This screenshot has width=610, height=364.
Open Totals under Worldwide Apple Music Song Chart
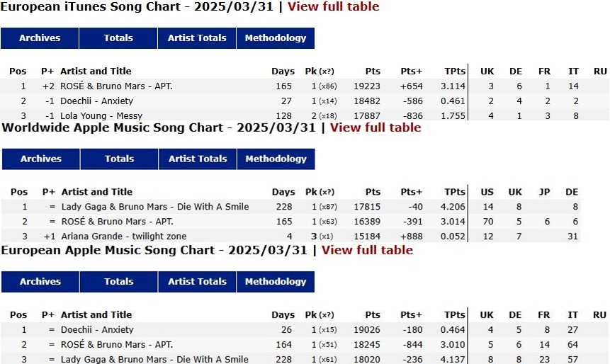pyautogui.click(x=120, y=159)
